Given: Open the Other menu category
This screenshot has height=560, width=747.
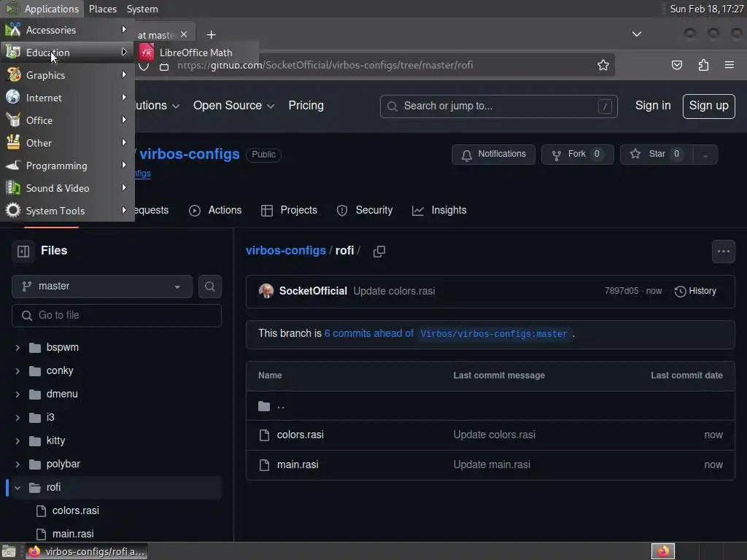Looking at the screenshot, I should click(x=67, y=143).
